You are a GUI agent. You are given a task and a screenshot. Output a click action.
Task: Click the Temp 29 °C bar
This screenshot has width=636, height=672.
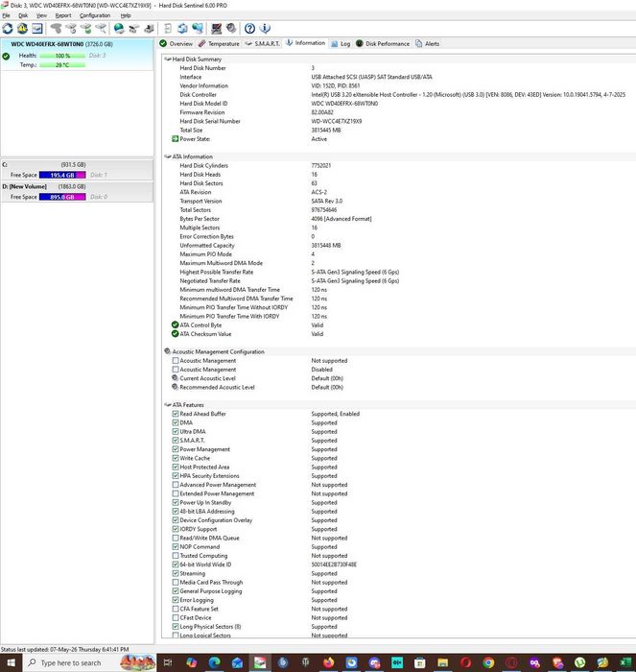(62, 65)
